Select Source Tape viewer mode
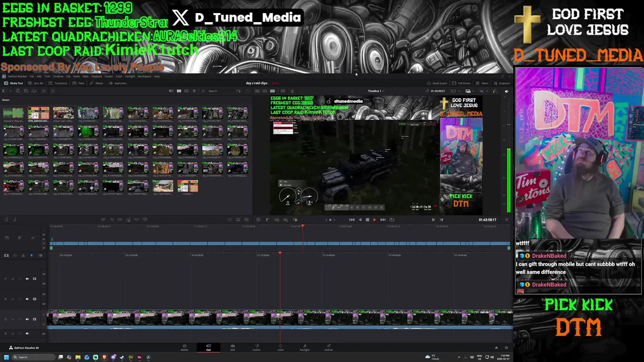 [265, 91]
